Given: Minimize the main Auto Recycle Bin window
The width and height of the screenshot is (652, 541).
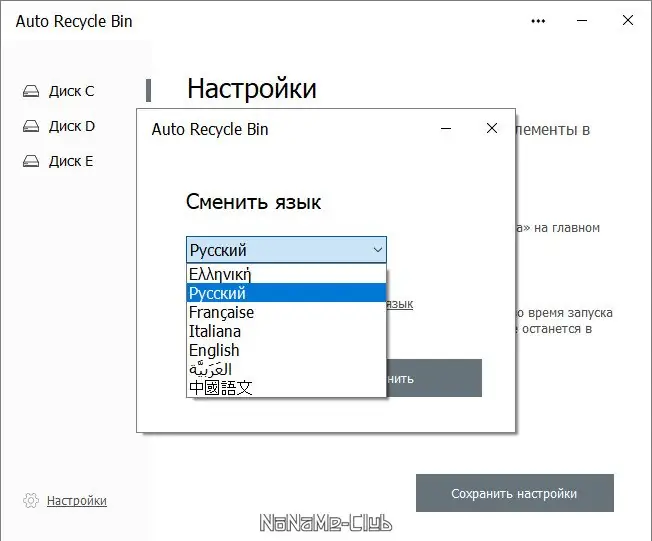Looking at the screenshot, I should [x=582, y=20].
